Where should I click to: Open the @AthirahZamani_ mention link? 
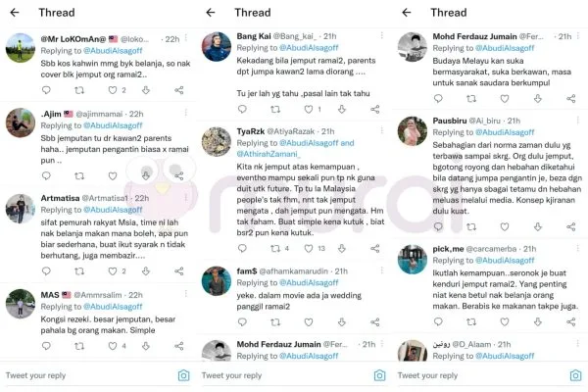(x=269, y=154)
